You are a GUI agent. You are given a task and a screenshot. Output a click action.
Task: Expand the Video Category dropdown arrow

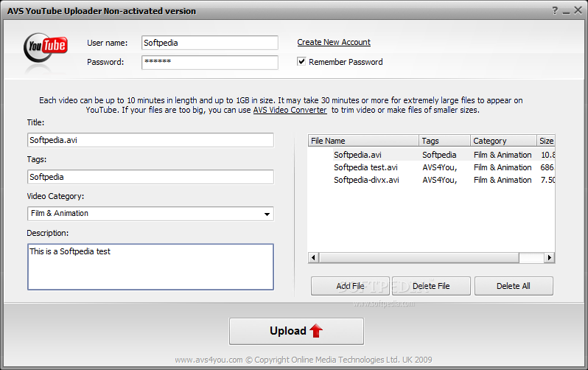click(x=267, y=214)
